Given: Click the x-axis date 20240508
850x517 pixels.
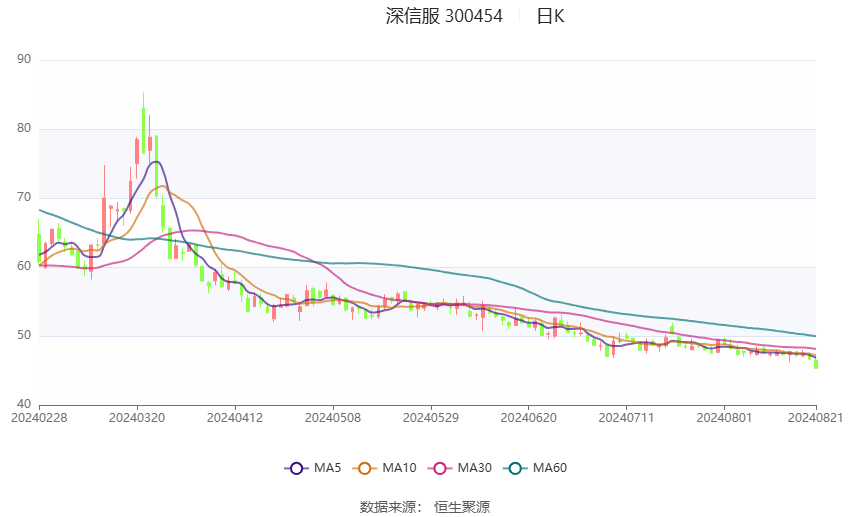Looking at the screenshot, I should [333, 418].
